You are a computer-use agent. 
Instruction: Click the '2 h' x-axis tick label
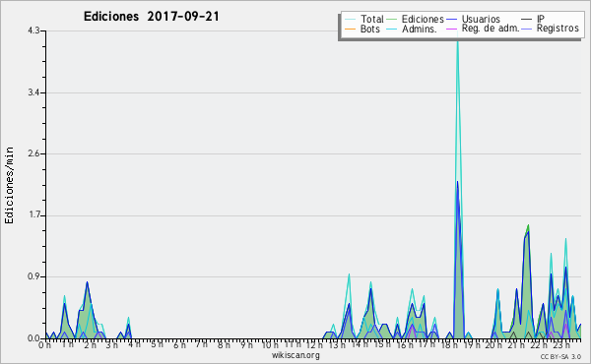[x=90, y=344]
